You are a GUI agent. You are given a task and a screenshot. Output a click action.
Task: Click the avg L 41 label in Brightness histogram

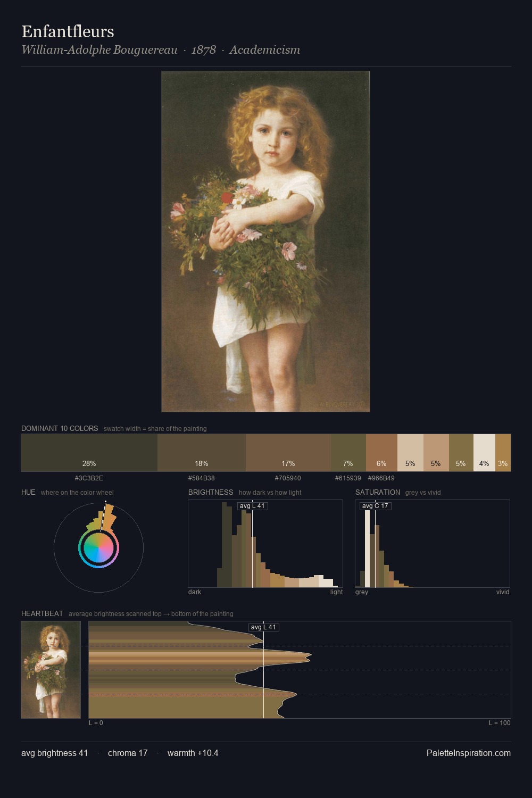point(252,506)
